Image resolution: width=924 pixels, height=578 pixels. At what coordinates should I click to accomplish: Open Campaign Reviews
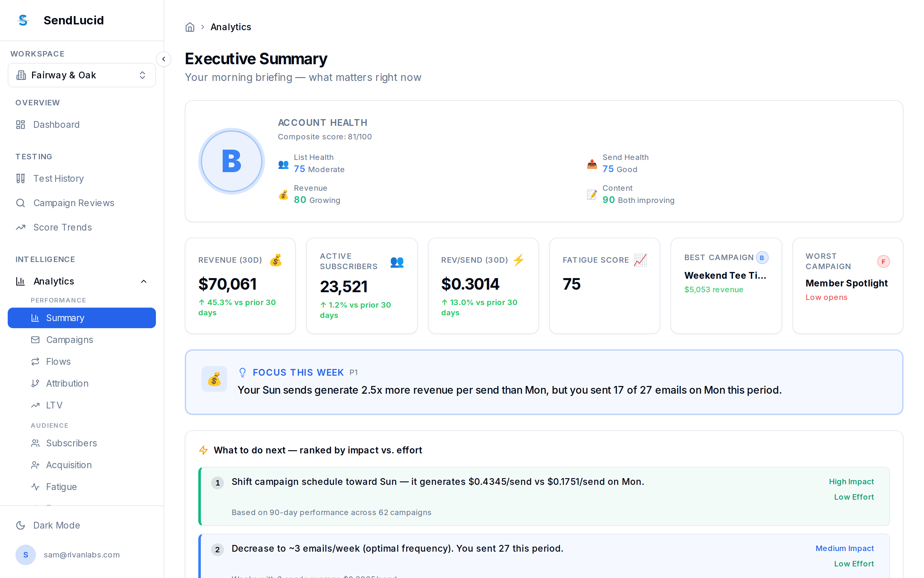point(82,203)
